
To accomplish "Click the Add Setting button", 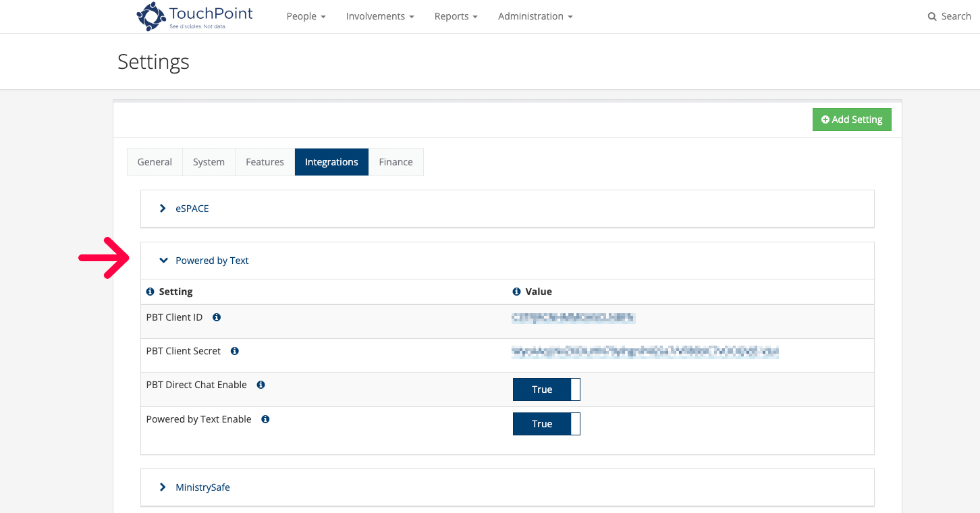I will pos(852,119).
